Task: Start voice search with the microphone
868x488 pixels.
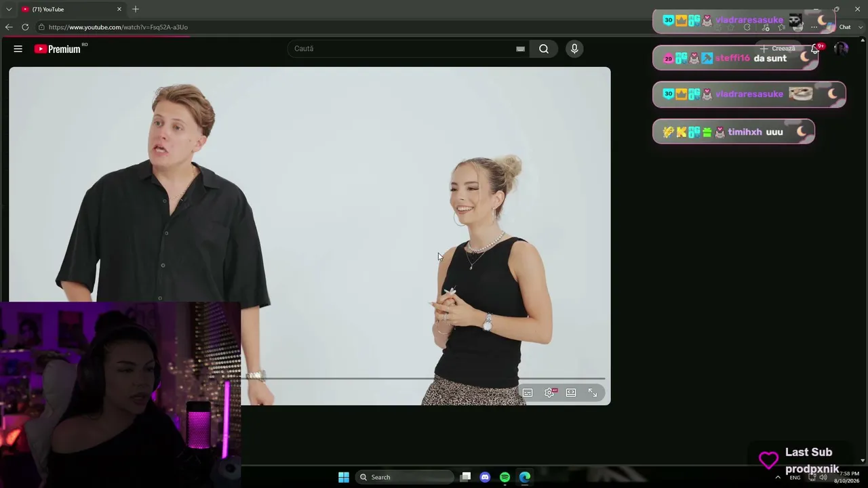Action: (574, 49)
